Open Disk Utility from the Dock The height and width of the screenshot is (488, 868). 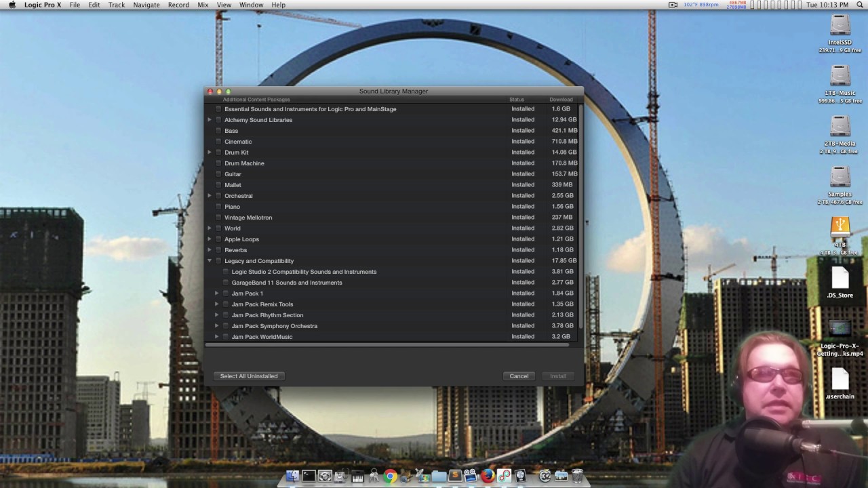(341, 476)
